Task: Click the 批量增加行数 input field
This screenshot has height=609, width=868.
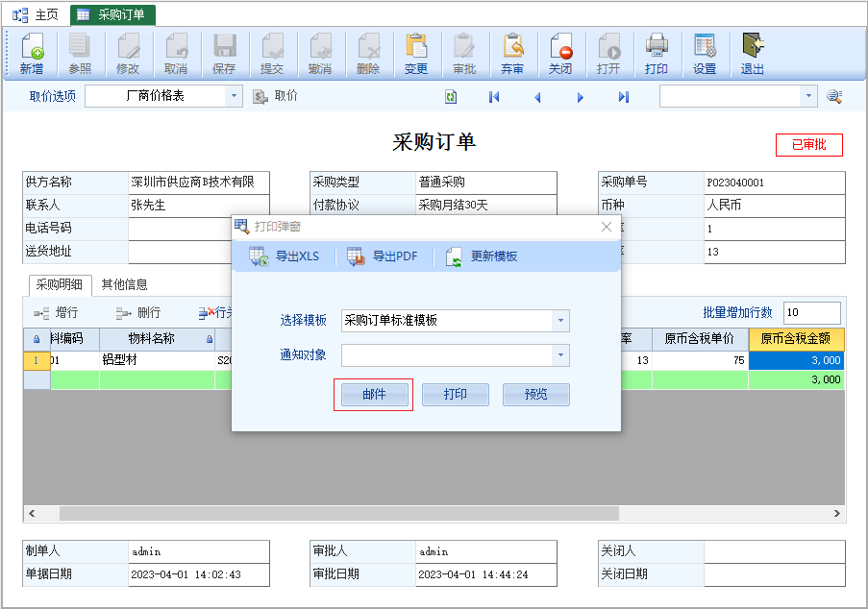Action: point(811,313)
